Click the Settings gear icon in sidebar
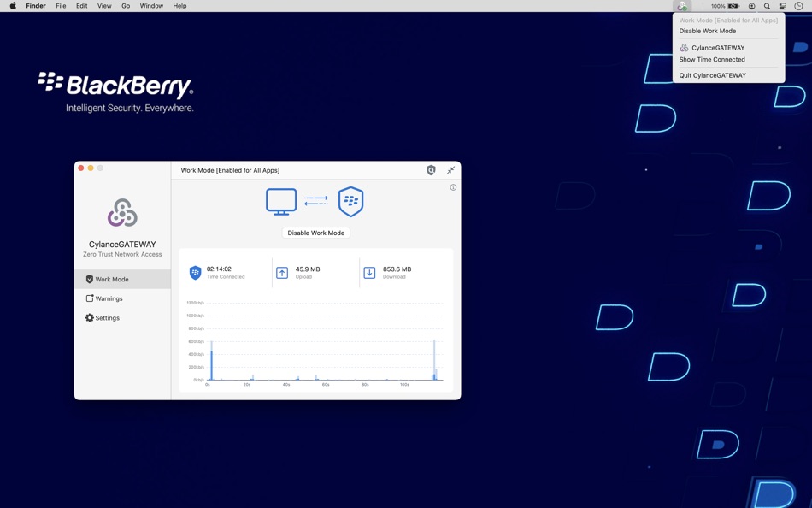 90,318
